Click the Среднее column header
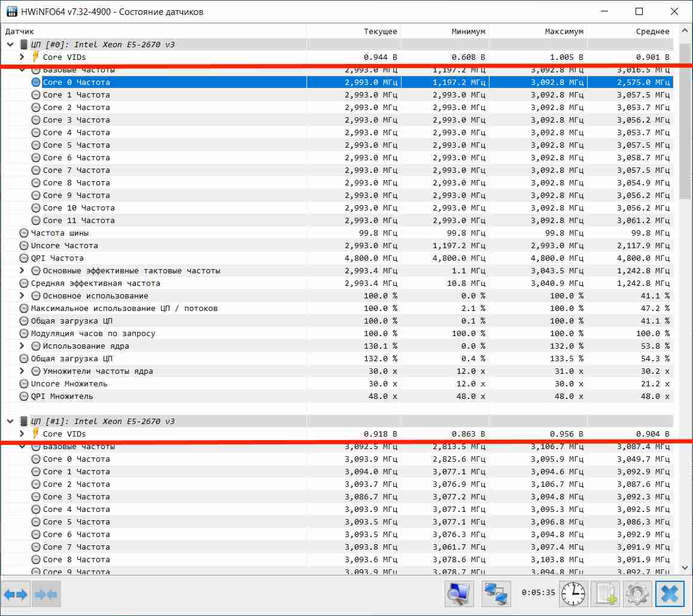Screen dimensions: 693x616 coord(630,31)
